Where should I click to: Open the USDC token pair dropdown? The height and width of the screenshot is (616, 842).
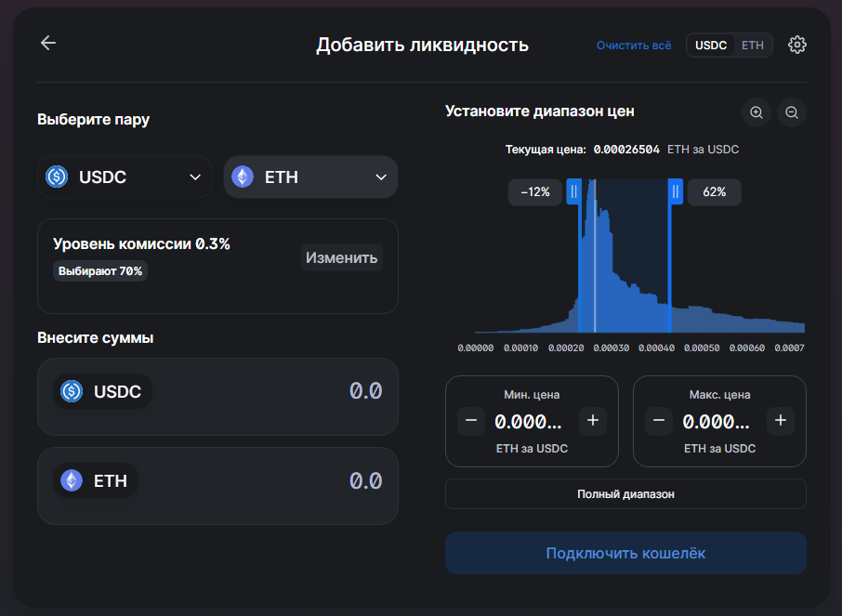click(125, 177)
